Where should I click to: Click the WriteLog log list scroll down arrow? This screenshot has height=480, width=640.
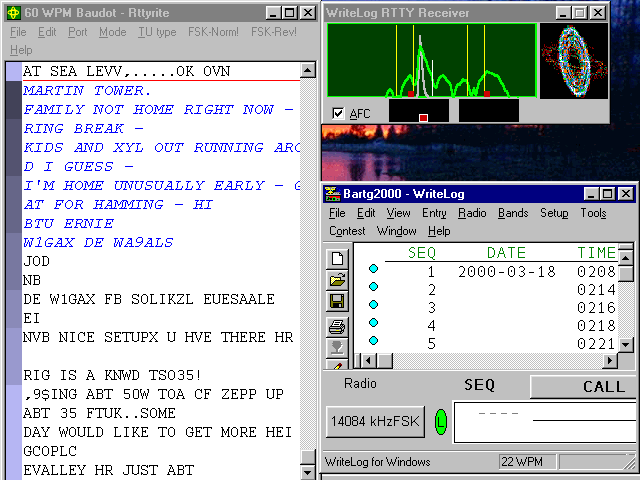pyautogui.click(x=626, y=344)
